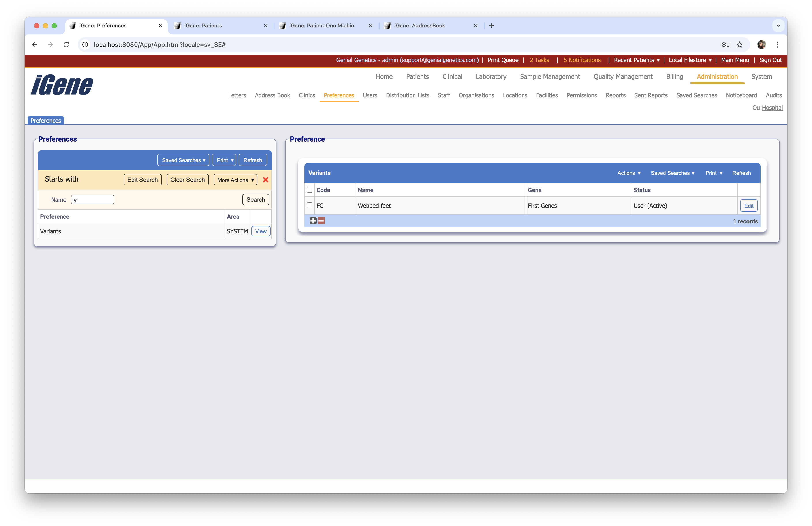Screen dimensions: 812x526
Task: Click the Hospital Ou link
Action: click(x=772, y=108)
